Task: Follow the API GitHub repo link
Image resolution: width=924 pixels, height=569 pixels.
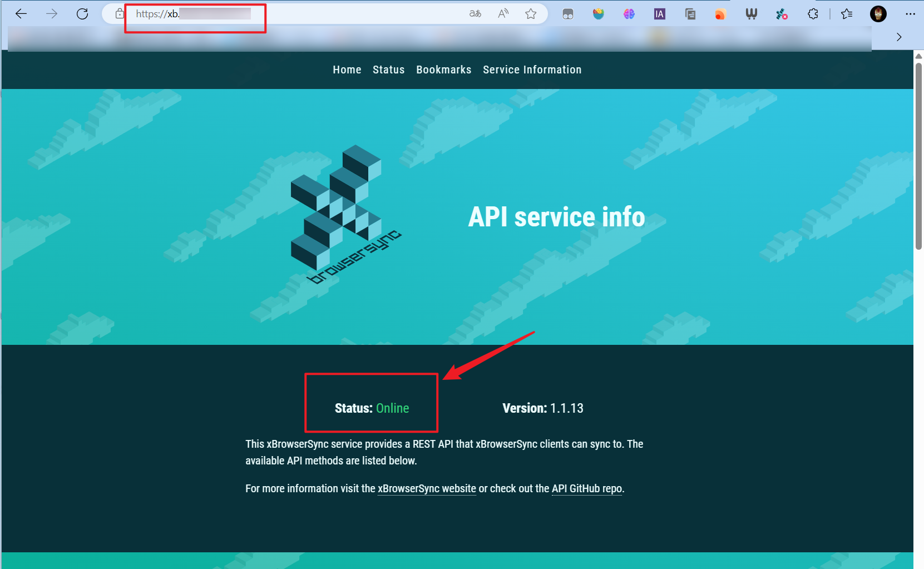Action: click(x=587, y=488)
